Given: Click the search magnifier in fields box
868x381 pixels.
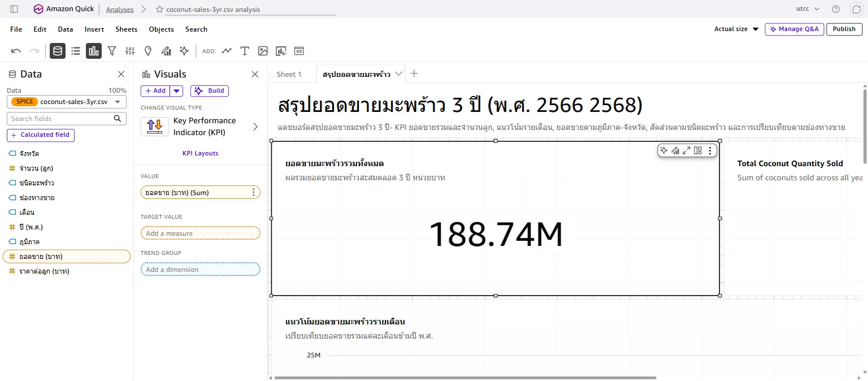Looking at the screenshot, I should (118, 119).
